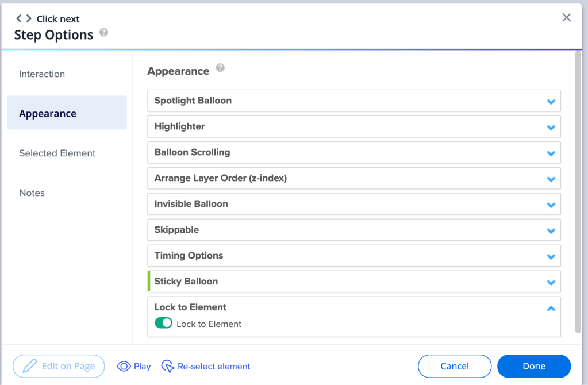Expand the Highlighter section

coord(551,128)
